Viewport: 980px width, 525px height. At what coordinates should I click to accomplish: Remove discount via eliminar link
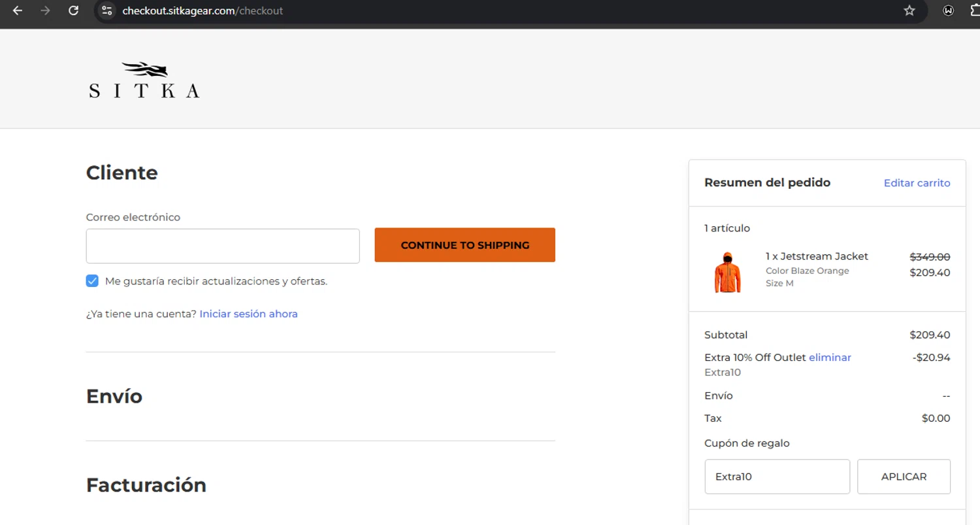coord(830,358)
